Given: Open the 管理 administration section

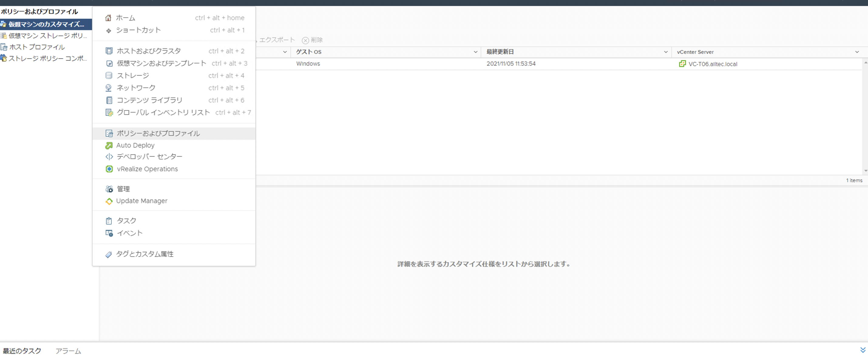Looking at the screenshot, I should click(123, 189).
